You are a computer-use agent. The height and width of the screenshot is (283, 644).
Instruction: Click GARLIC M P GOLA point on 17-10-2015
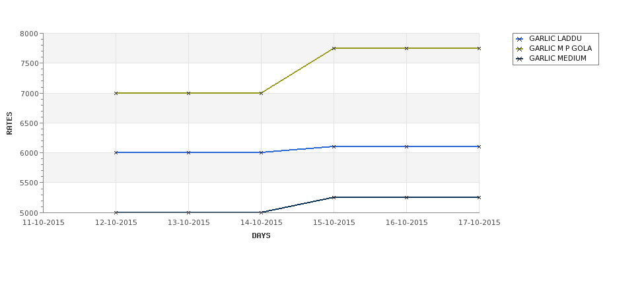(479, 48)
